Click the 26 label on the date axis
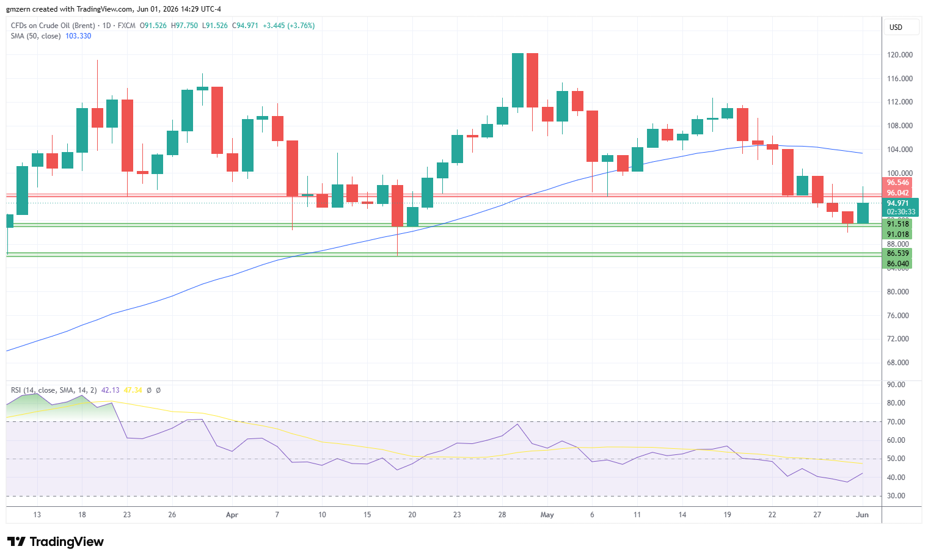Viewport: 928px width, 560px height. [x=172, y=515]
